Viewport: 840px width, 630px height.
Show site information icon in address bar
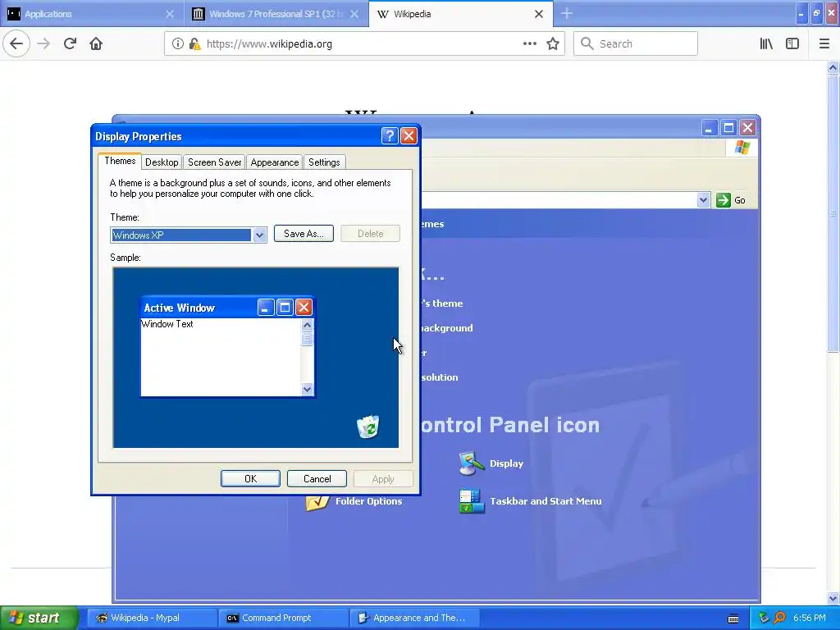pos(178,44)
